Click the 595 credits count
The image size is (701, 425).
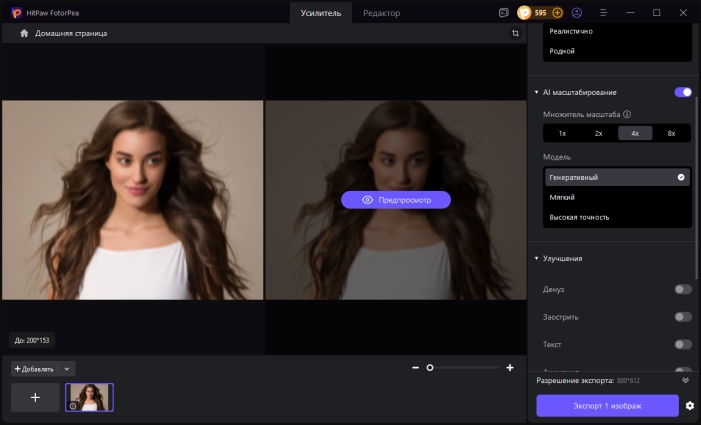(x=541, y=13)
